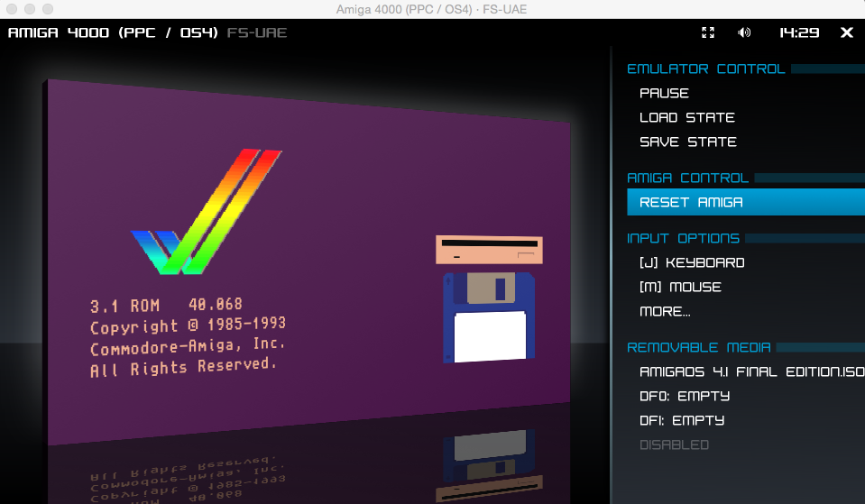
Task: Click the Input Options section header
Action: (683, 238)
